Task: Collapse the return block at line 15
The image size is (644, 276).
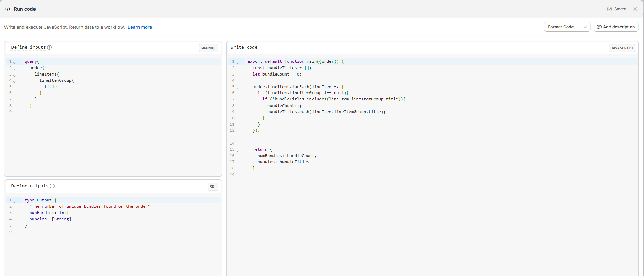Action: (x=238, y=150)
